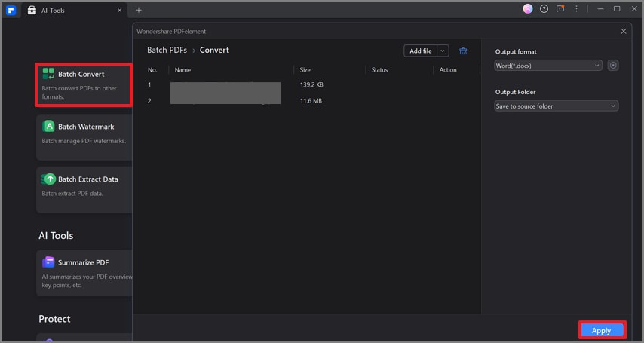
Task: Open the user account avatar
Action: pyautogui.click(x=528, y=8)
